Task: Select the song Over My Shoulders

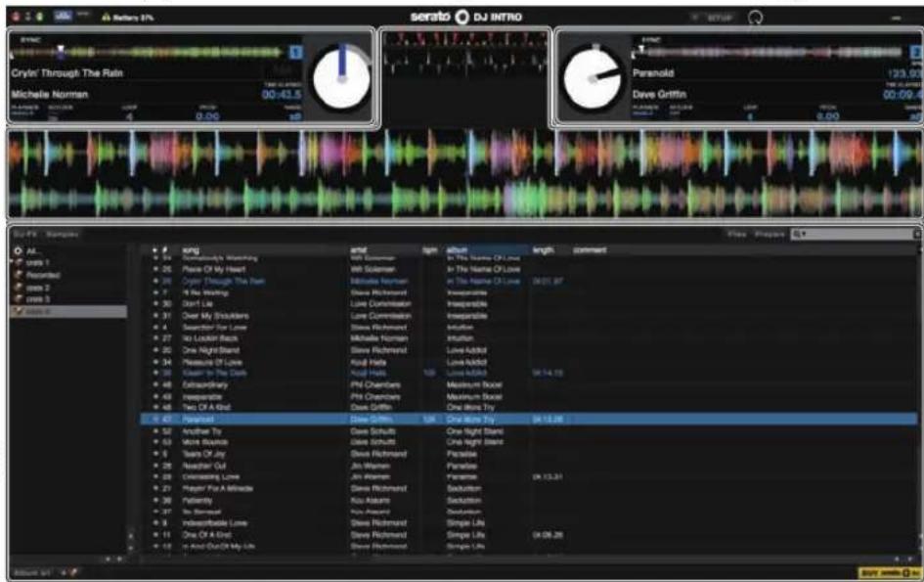Action: tap(214, 316)
